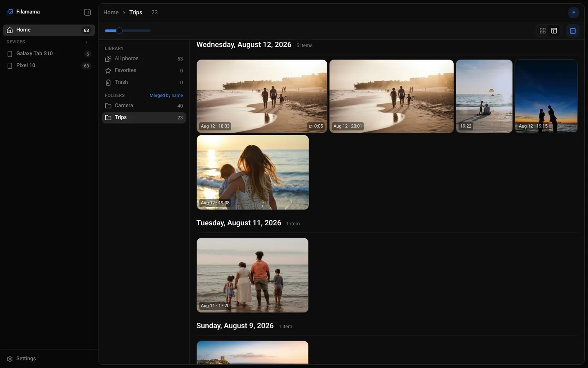Viewport: 588px width, 368px height.
Task: Open the Camera folder
Action: click(x=144, y=106)
